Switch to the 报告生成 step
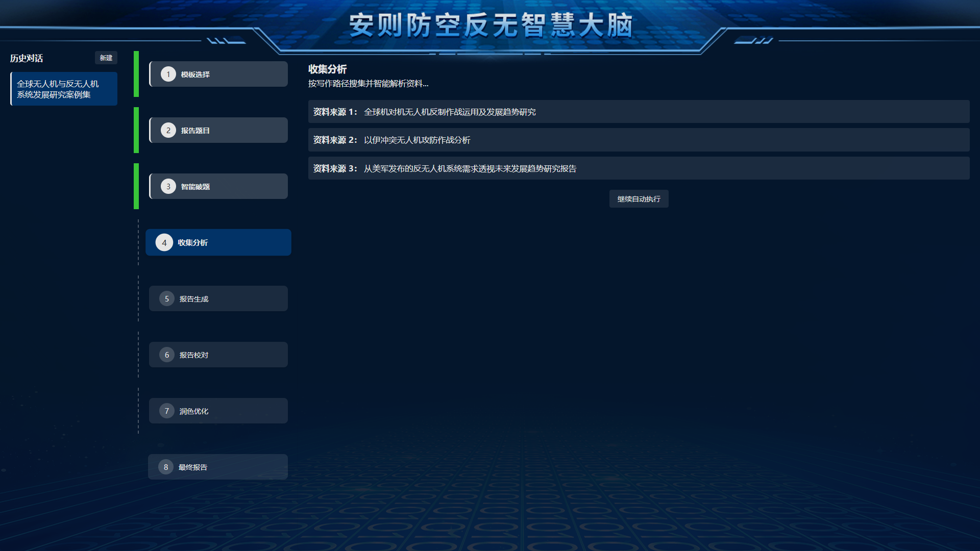This screenshot has height=551, width=980. point(218,299)
